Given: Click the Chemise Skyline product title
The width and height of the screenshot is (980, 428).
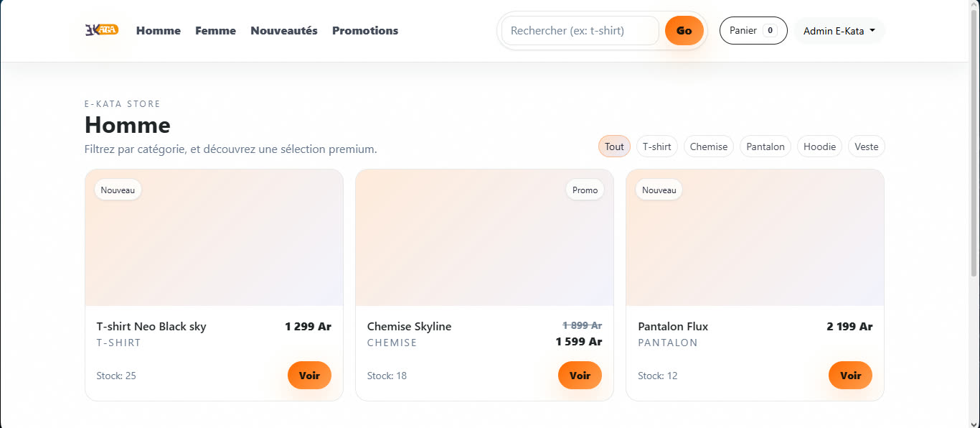Looking at the screenshot, I should pyautogui.click(x=410, y=327).
